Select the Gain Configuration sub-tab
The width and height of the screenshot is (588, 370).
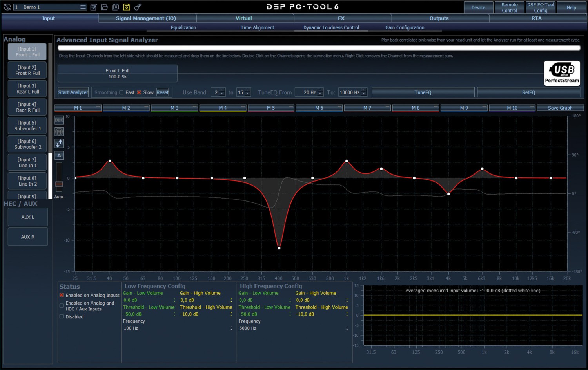[405, 27]
